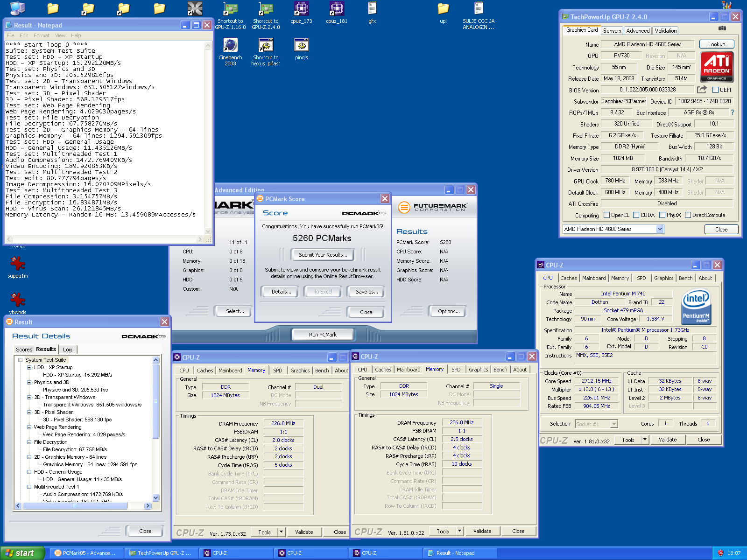Viewport: 747px width, 560px height.
Task: Switch to PCMark05 Advanced taskbar item
Action: 86,553
